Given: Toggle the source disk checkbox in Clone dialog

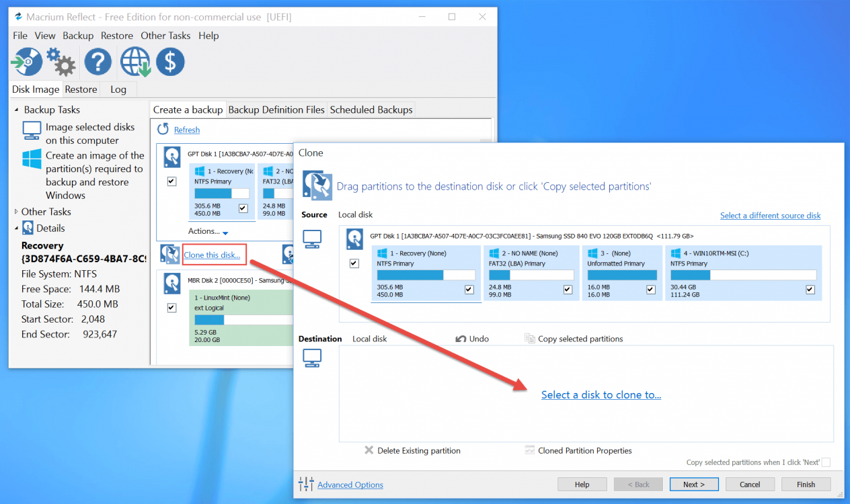Looking at the screenshot, I should [354, 263].
